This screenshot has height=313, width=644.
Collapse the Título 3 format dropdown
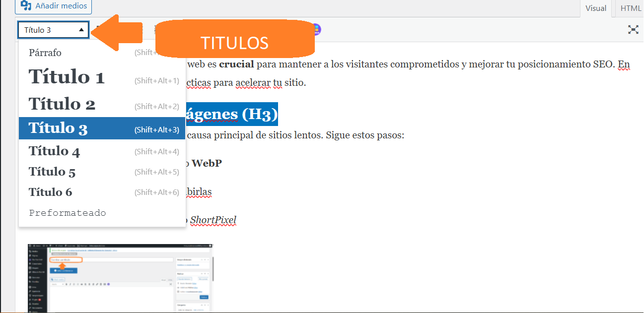(x=54, y=30)
